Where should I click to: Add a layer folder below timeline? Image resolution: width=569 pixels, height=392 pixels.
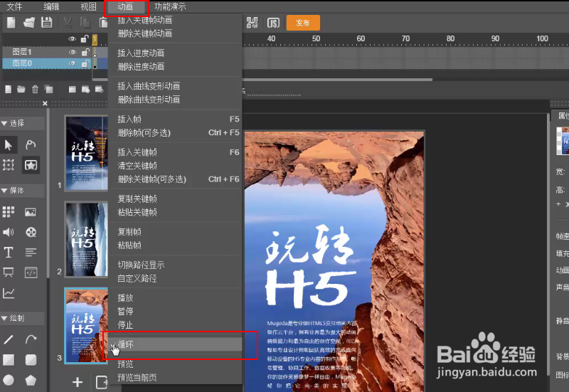pos(21,90)
